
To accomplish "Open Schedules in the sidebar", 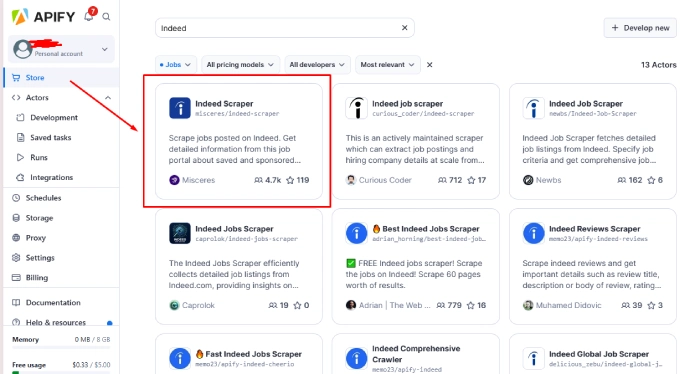I will pyautogui.click(x=43, y=198).
